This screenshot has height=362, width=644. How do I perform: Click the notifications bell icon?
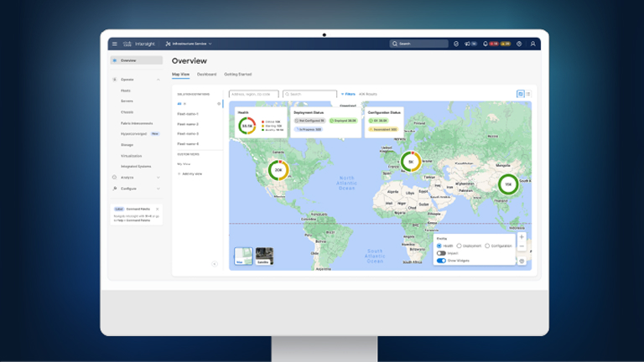(486, 44)
